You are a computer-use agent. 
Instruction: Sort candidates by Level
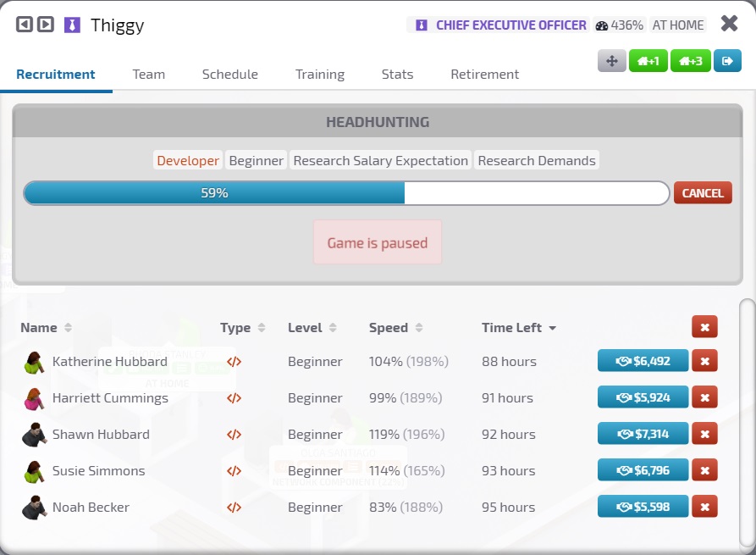[x=312, y=328]
